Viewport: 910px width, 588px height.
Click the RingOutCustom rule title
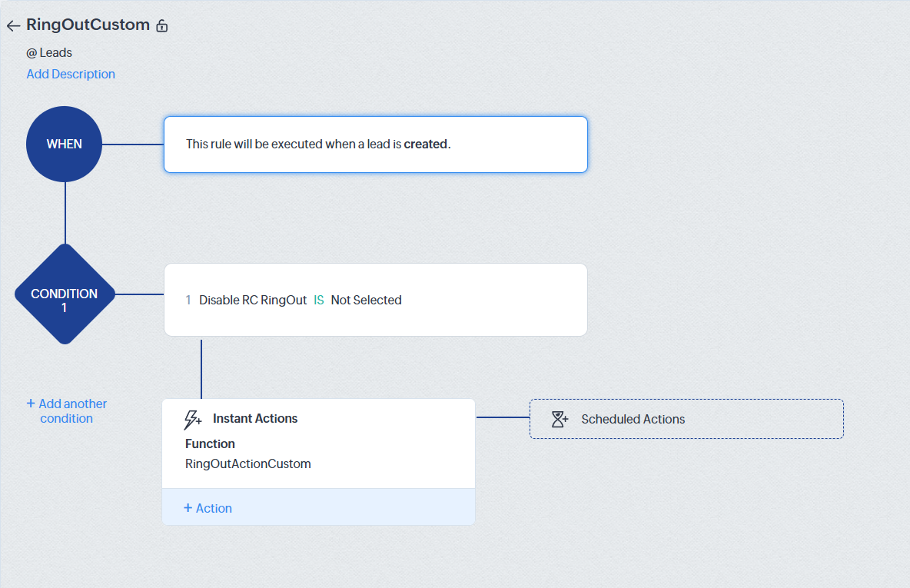pyautogui.click(x=88, y=25)
